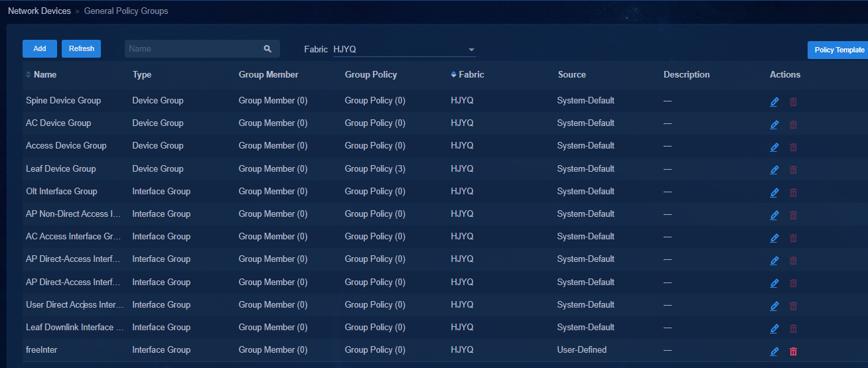
Task: Open Group Member (0) for AC Device Group
Action: 273,123
